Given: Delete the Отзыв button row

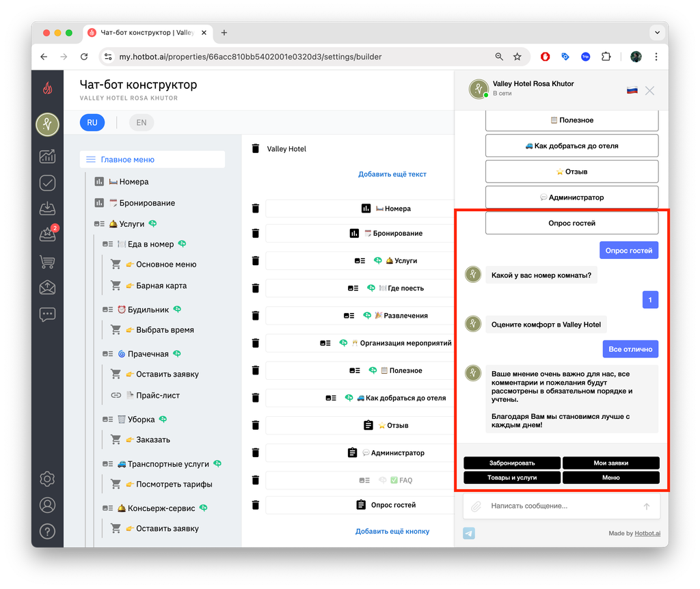Looking at the screenshot, I should pos(256,425).
